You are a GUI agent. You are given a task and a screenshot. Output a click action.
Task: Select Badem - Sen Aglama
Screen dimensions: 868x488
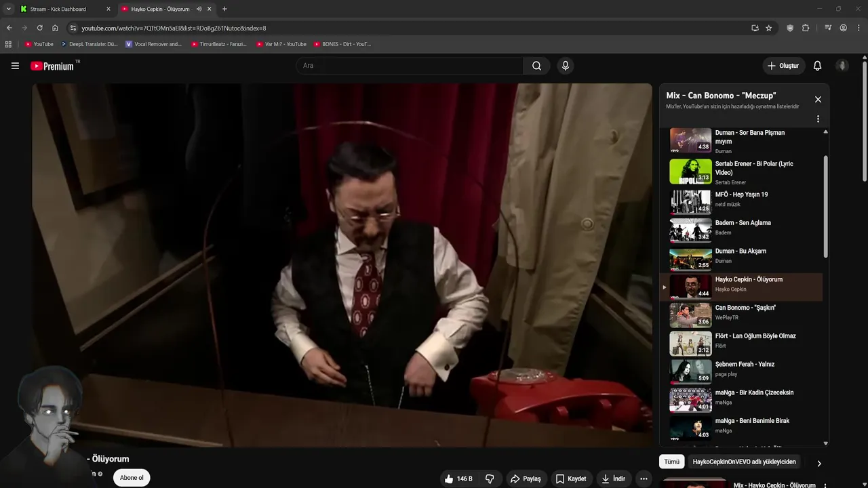(741, 230)
